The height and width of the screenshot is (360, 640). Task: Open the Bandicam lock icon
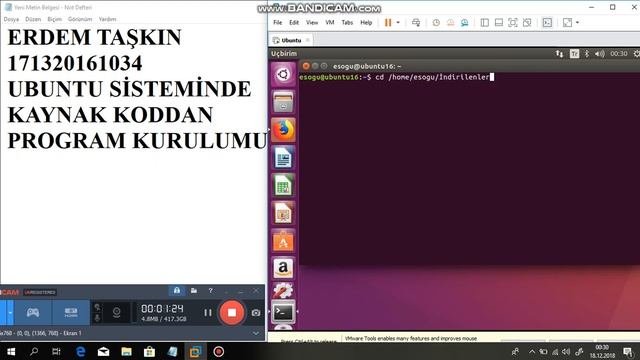tap(177, 291)
